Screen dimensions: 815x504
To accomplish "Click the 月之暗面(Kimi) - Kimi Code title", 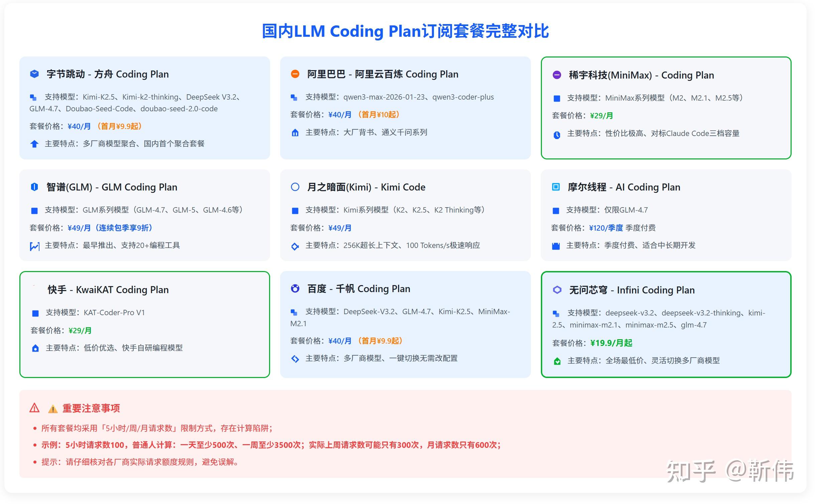I will click(x=366, y=187).
